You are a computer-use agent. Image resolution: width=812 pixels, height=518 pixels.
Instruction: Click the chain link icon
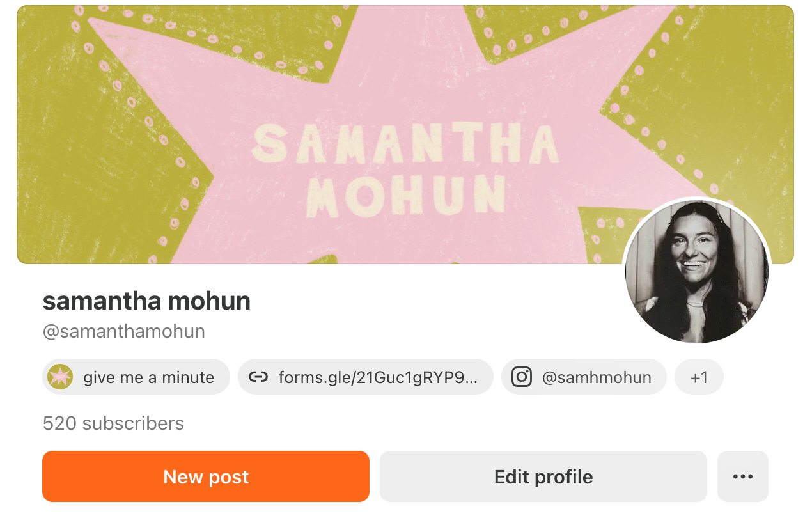coord(258,377)
